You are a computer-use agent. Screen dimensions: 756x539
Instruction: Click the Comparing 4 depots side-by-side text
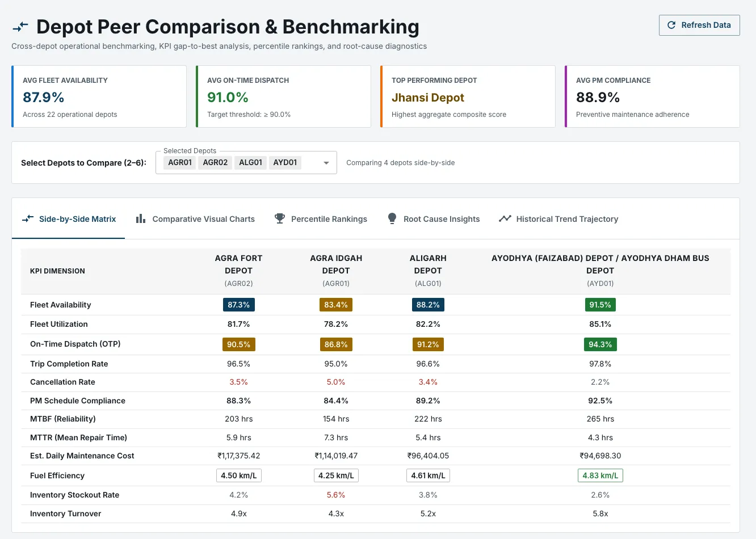(x=400, y=163)
